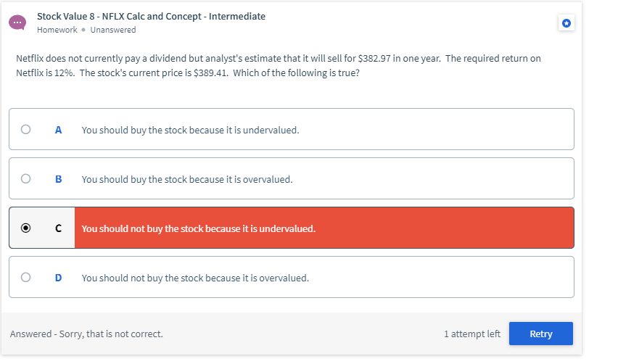
Task: Click the Unanswered status label
Action: pos(113,30)
